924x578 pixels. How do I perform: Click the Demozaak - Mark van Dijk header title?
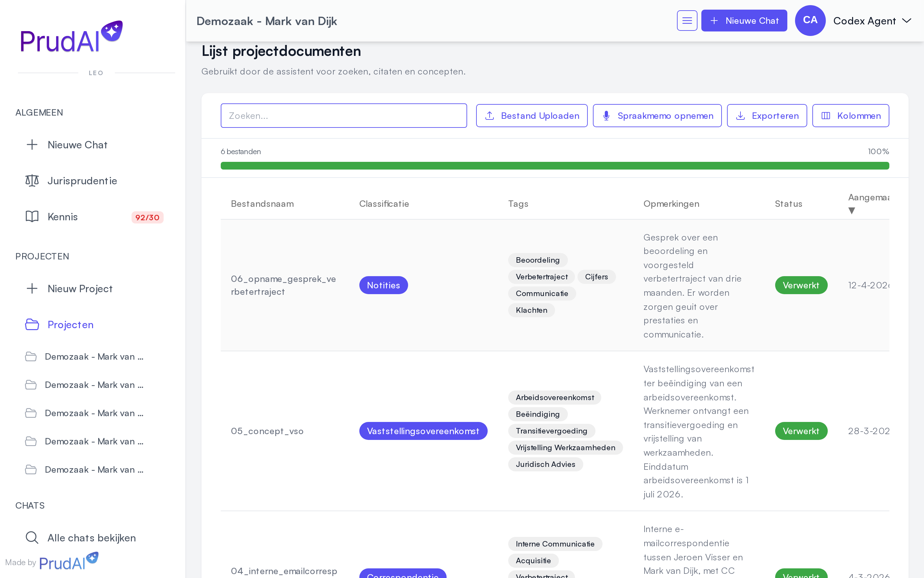coord(267,21)
